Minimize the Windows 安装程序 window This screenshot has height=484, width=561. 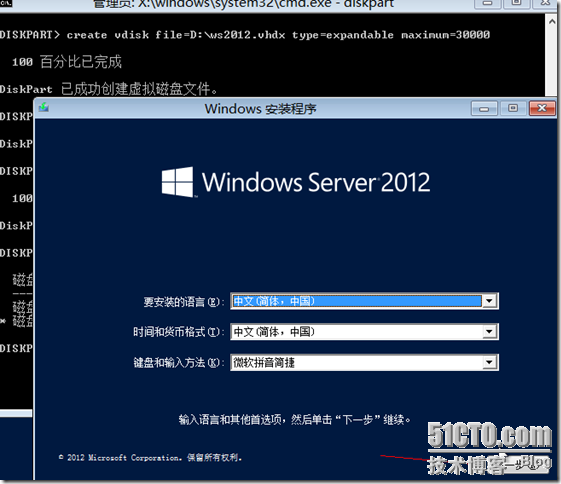484,108
